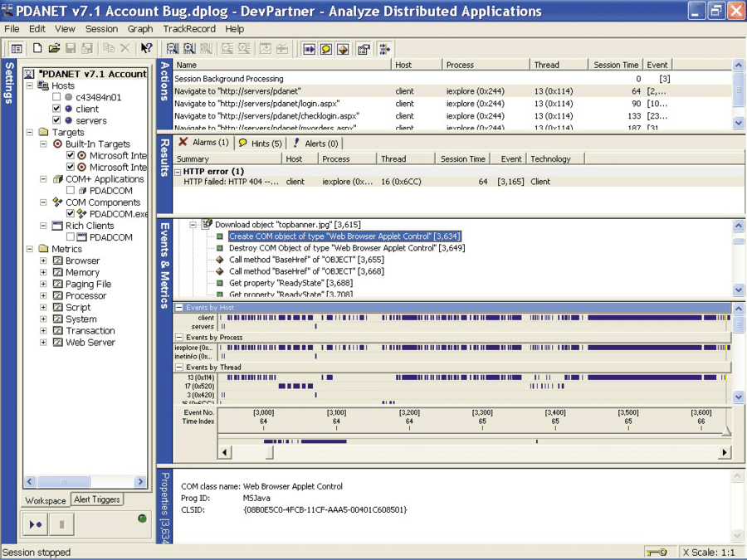This screenshot has height=560, width=747.
Task: Toggle the workspace pane toolbar icon
Action: coord(17,49)
